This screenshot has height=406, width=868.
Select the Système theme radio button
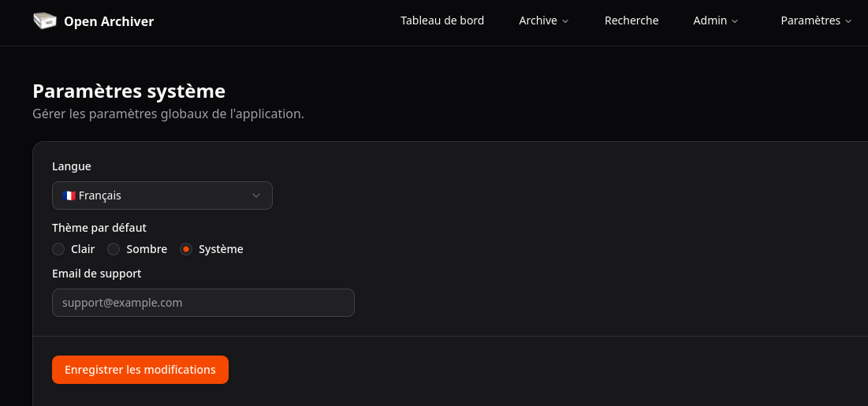coord(186,249)
